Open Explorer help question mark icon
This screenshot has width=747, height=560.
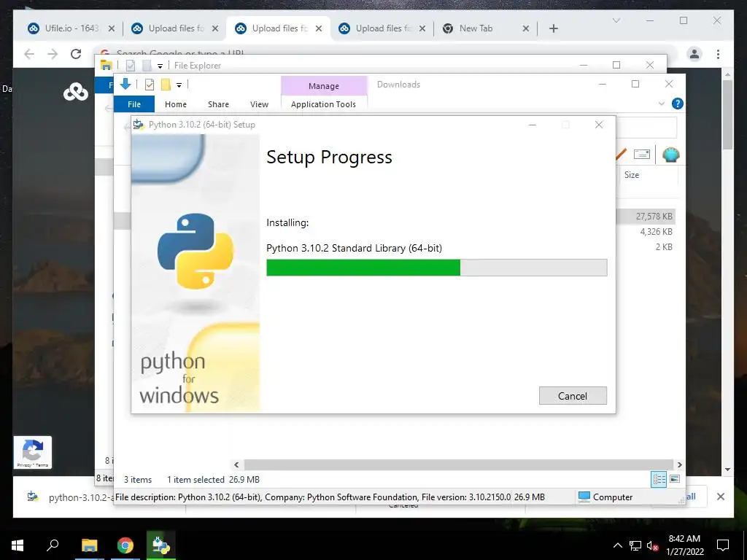click(677, 104)
